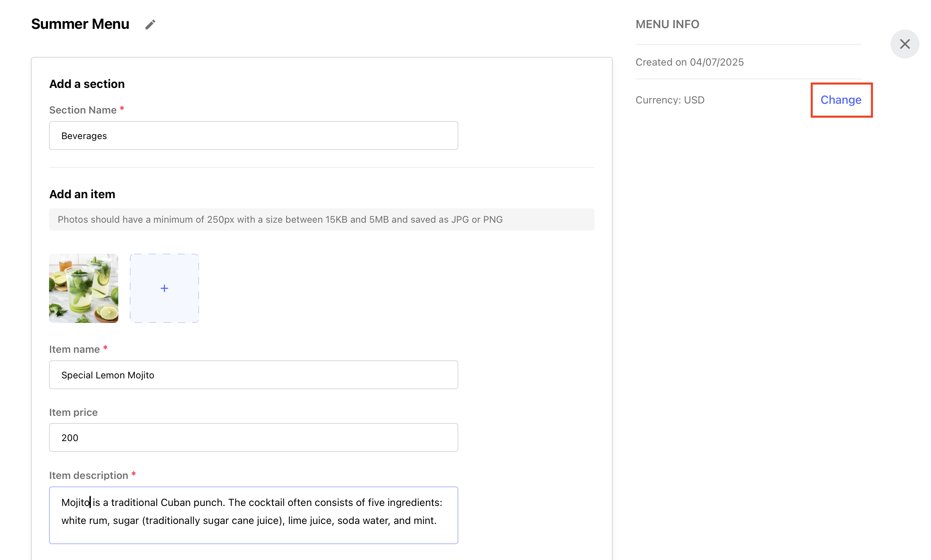Focus the Section Name field containing Beverages
This screenshot has height=560, width=931.
(253, 136)
